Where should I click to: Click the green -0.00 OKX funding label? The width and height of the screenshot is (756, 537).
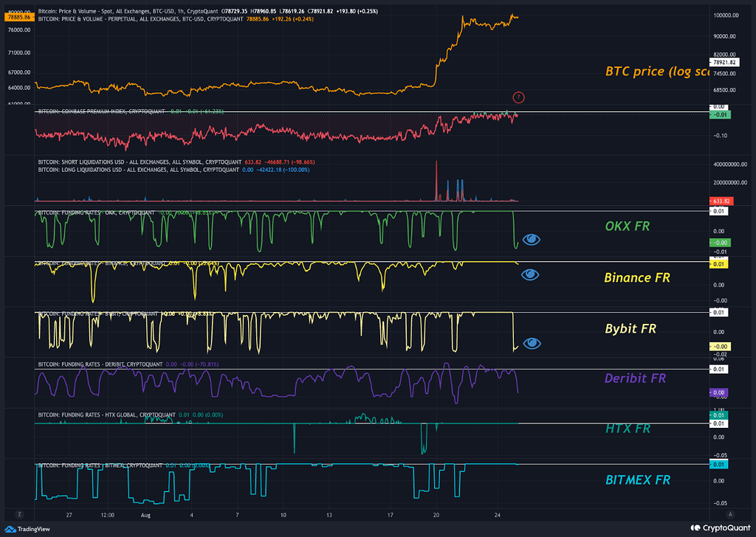(721, 243)
